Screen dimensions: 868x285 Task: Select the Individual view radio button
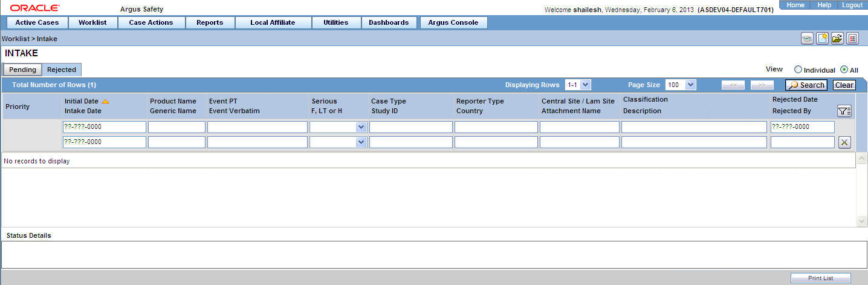point(798,70)
